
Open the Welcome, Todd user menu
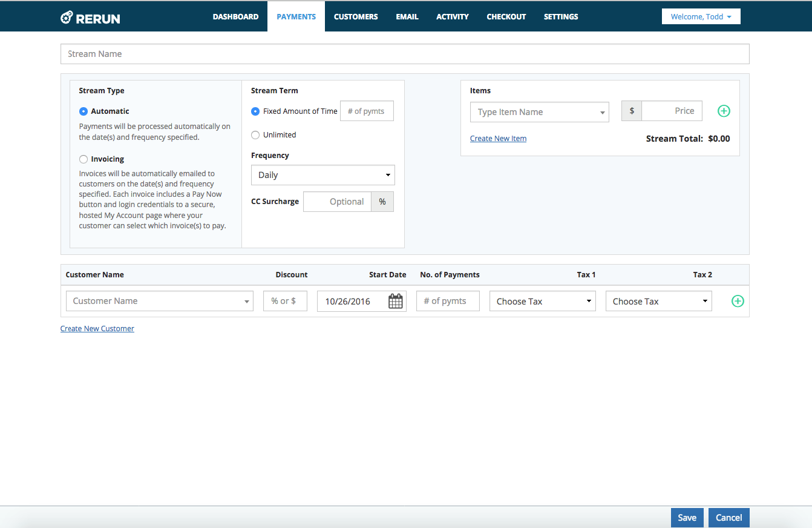701,17
